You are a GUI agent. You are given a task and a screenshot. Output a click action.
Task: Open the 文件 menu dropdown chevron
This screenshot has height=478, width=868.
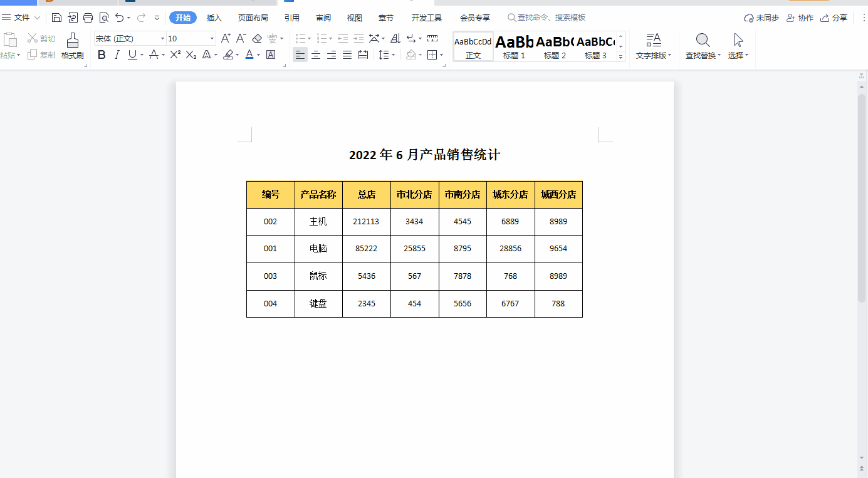(x=37, y=18)
